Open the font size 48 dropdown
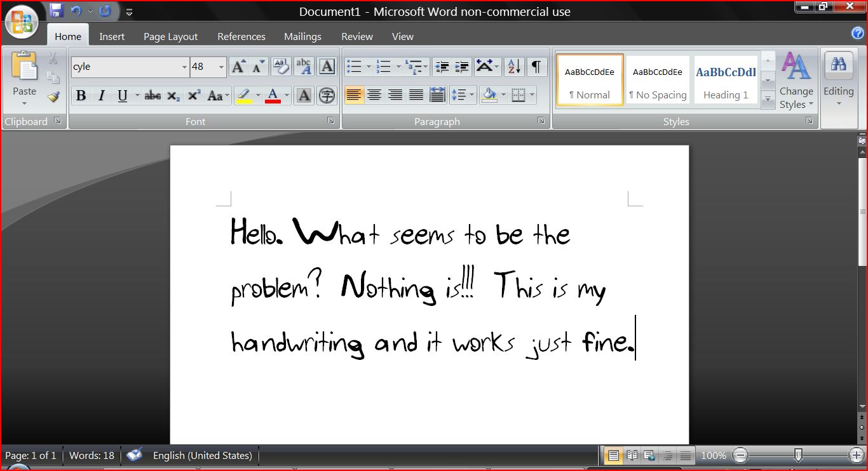Viewport: 868px width, 471px height. [x=221, y=67]
